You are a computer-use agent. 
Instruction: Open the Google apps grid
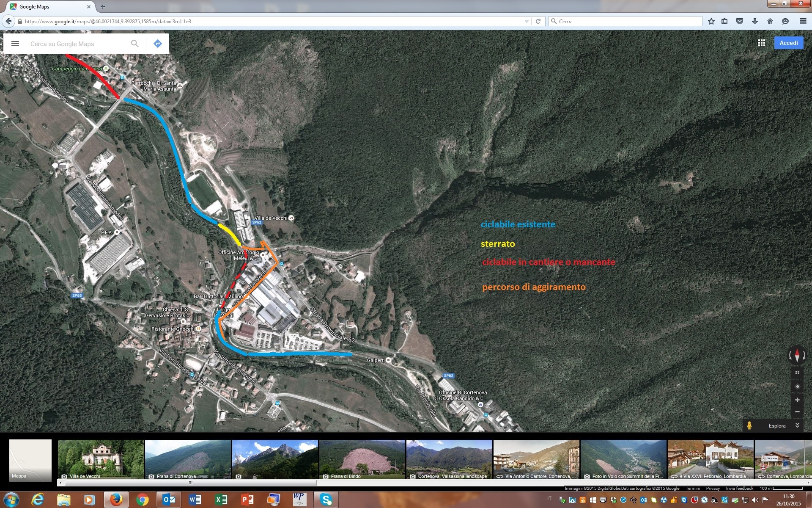tap(762, 43)
